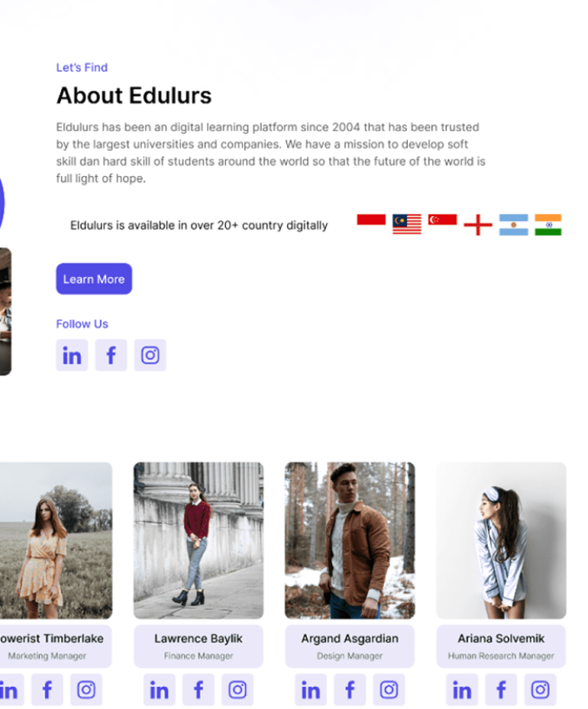Click the Lawrence Baylik name card

(199, 646)
